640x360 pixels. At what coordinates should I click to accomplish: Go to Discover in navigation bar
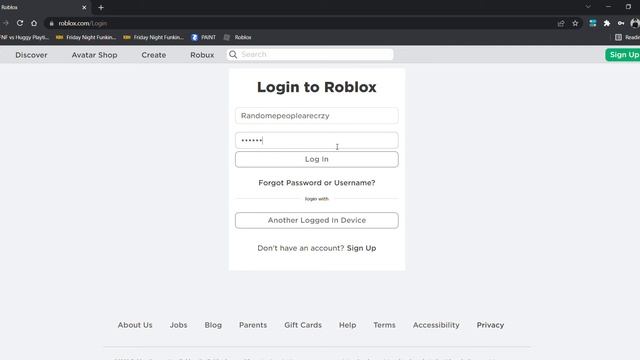[x=31, y=55]
